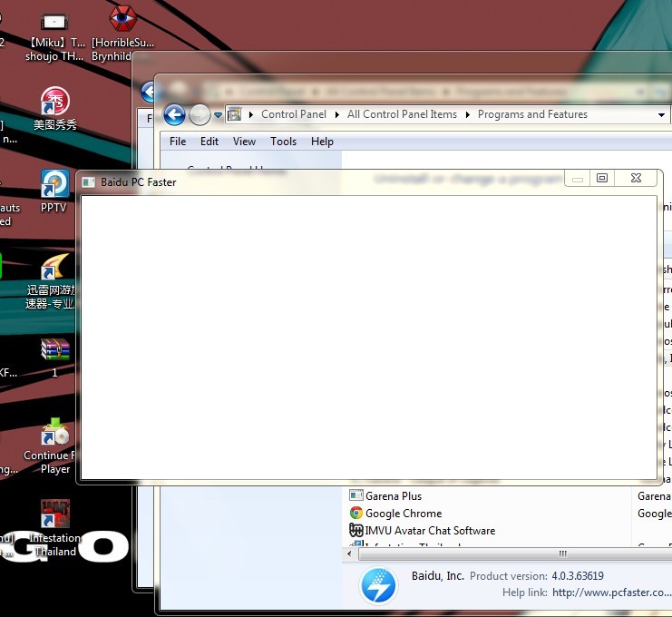The height and width of the screenshot is (617, 672).
Task: Select the Infestation Thailand desktop icon
Action: click(x=54, y=515)
